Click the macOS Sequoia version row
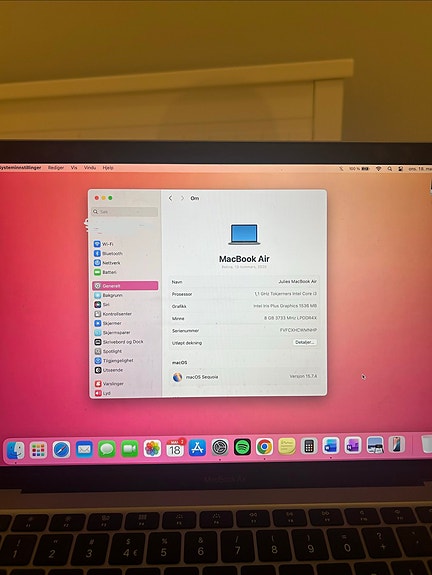Screen dimensions: 432x575 (244, 377)
